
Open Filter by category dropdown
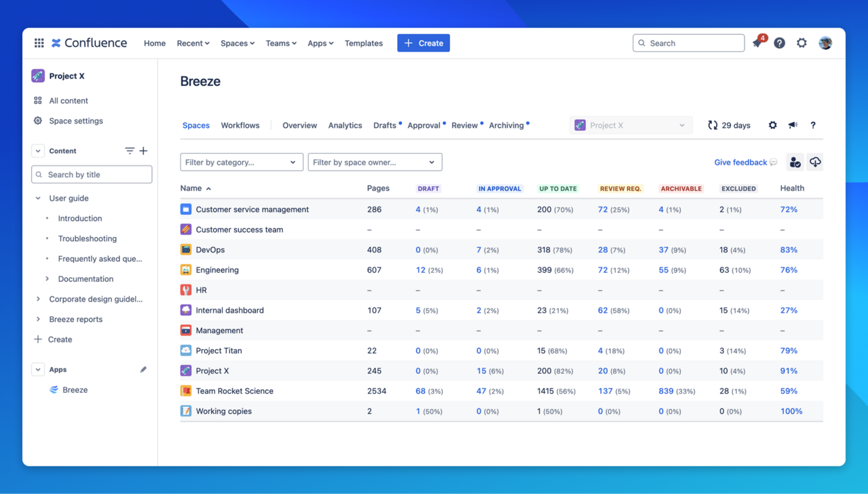coord(242,162)
